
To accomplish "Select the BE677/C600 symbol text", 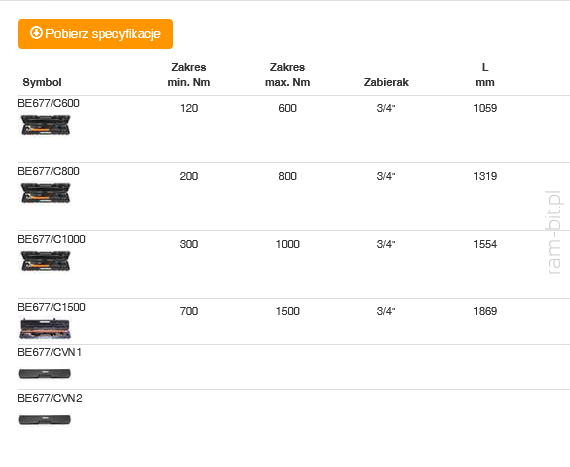I will pos(48,103).
